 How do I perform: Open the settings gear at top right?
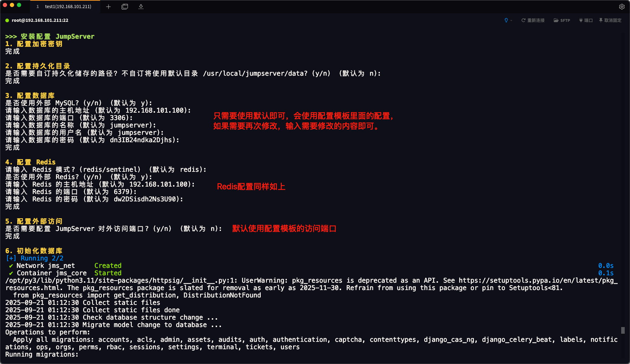(622, 6)
